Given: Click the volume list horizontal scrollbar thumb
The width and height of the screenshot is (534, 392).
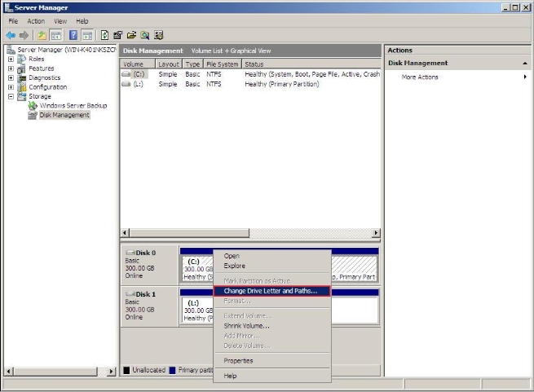Looking at the screenshot, I should tap(189, 233).
